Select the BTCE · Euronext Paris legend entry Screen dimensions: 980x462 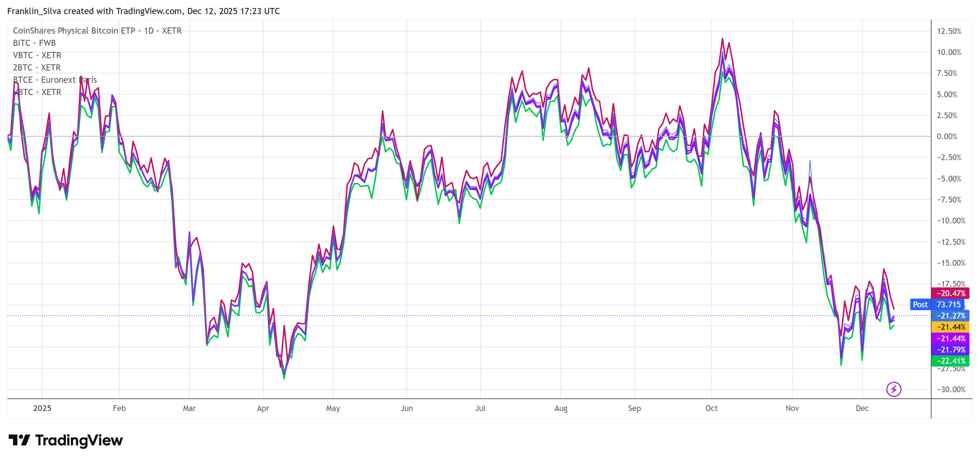coord(55,80)
